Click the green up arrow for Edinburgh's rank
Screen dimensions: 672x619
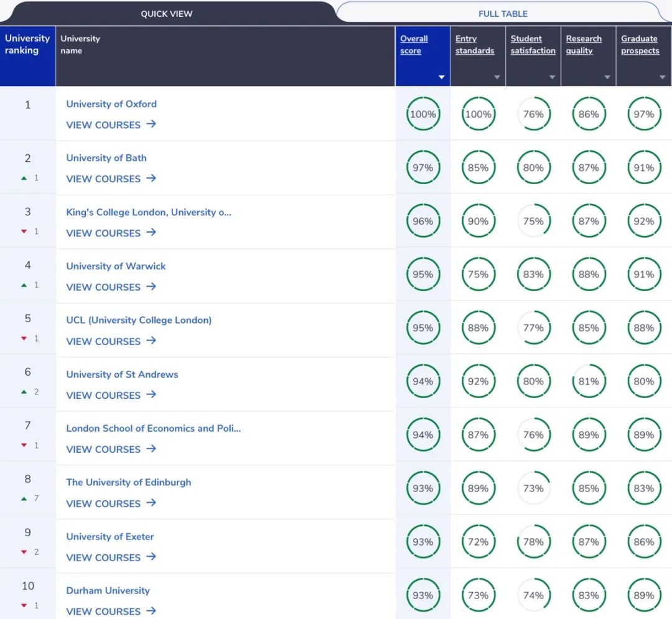[x=24, y=499]
